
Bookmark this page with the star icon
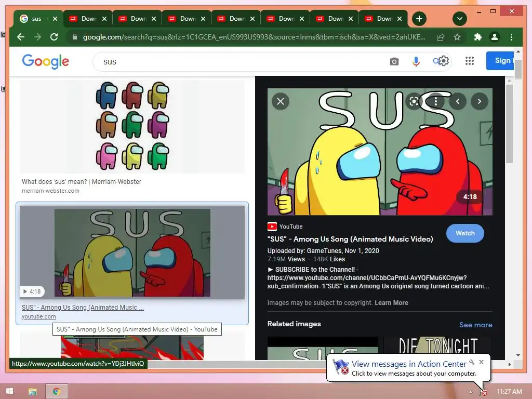tap(457, 37)
